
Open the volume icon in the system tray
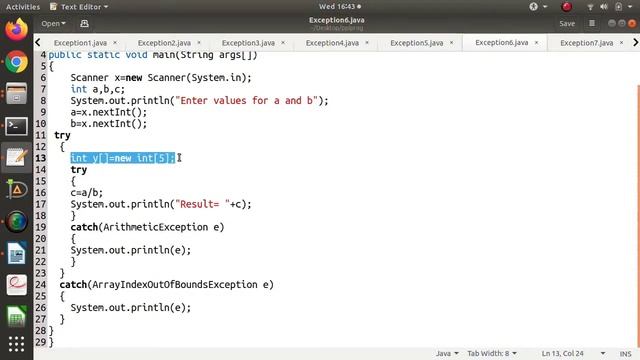pos(604,7)
